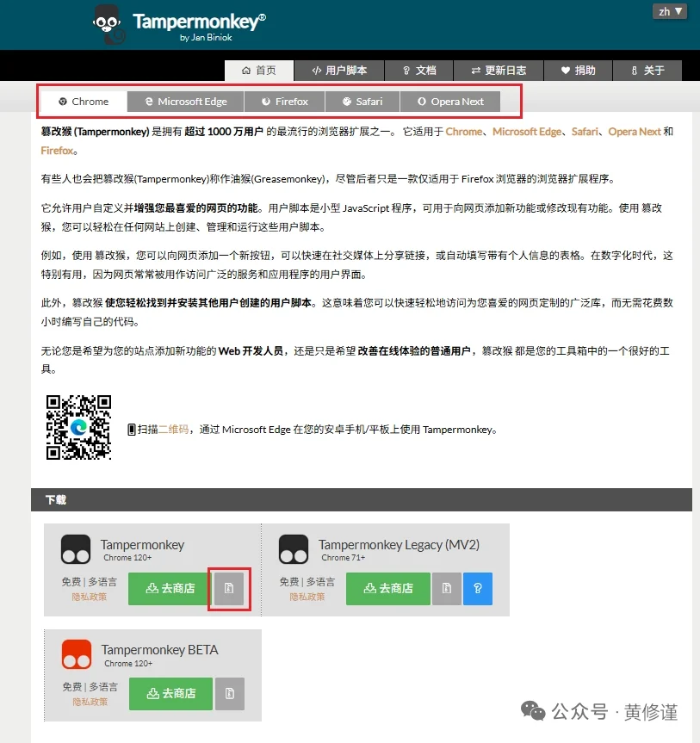Open the Microsoft Edge link in the first paragraph

pyautogui.click(x=527, y=132)
